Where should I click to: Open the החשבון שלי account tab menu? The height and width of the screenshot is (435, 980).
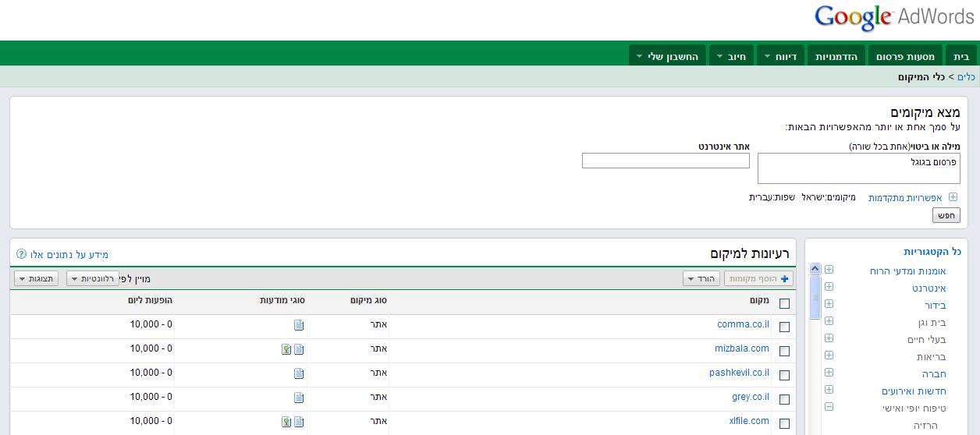[x=668, y=56]
